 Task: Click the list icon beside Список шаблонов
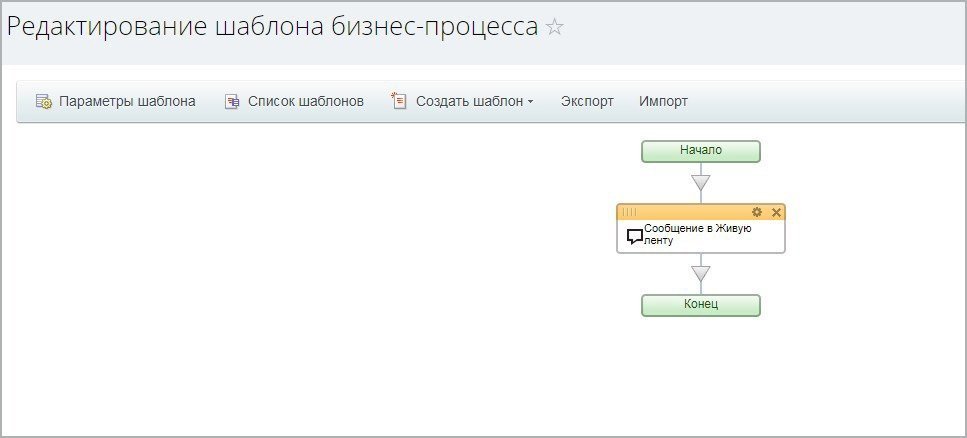click(232, 101)
